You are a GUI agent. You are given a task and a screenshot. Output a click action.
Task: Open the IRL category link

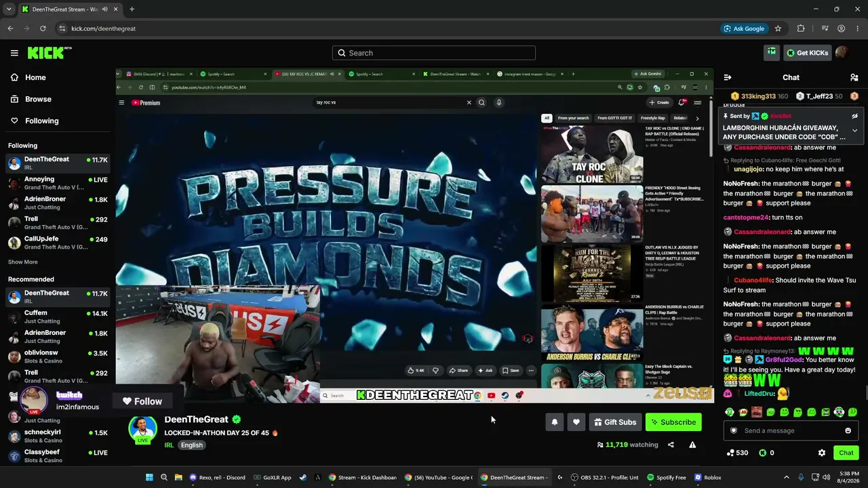(x=169, y=445)
